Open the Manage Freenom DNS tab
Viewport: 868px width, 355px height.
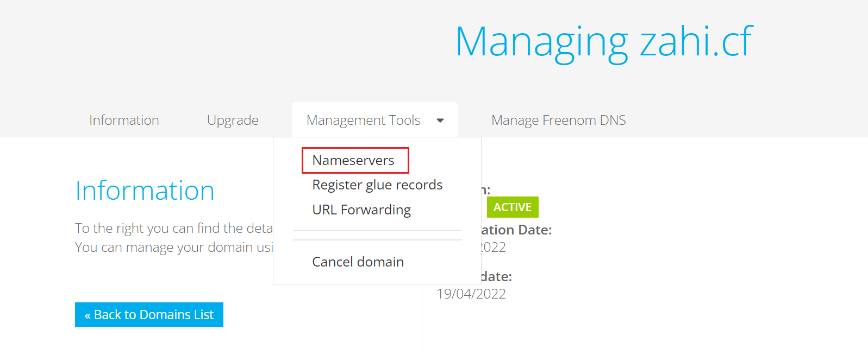tap(558, 121)
